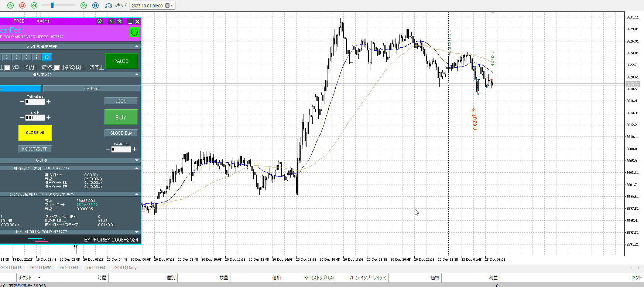Click the fast-forward speed icon
This screenshot has height=287, width=644.
pyautogui.click(x=83, y=6)
